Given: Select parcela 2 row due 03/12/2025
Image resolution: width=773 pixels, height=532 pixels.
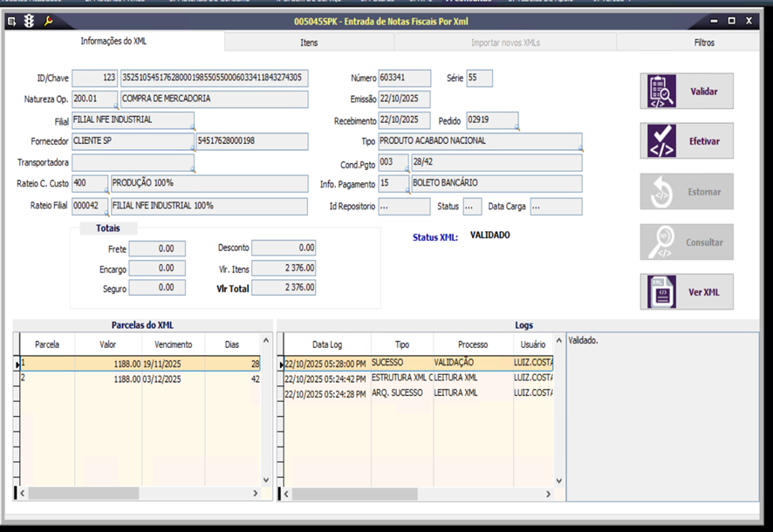Looking at the screenshot, I should tap(140, 379).
